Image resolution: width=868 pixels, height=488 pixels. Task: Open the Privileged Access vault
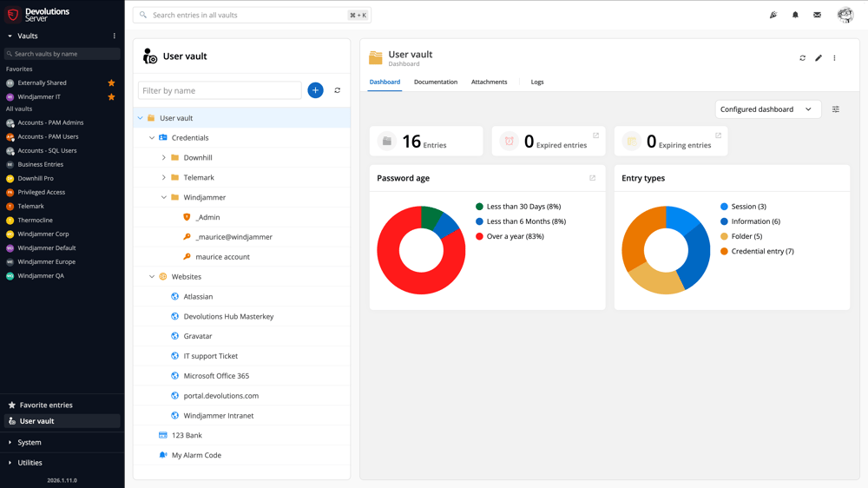point(41,192)
